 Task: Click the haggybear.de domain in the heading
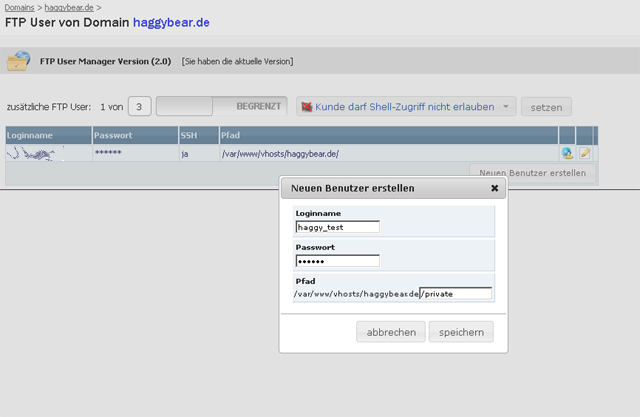[x=171, y=21]
